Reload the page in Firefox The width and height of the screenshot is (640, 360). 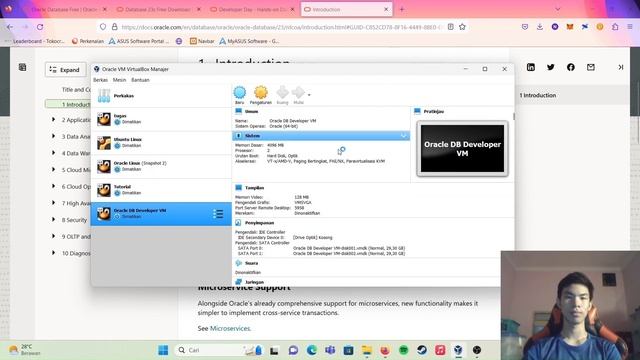pyautogui.click(x=40, y=27)
